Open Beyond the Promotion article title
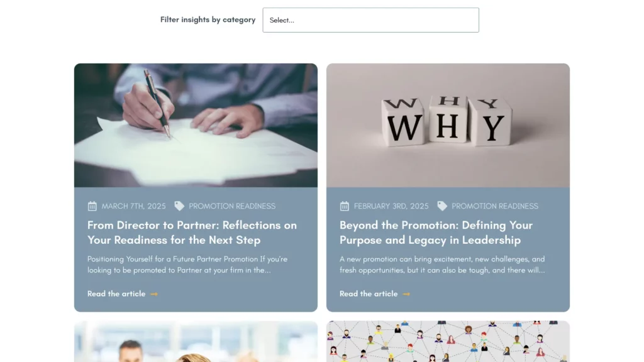Viewport: 644px width, 362px height. coord(436,233)
